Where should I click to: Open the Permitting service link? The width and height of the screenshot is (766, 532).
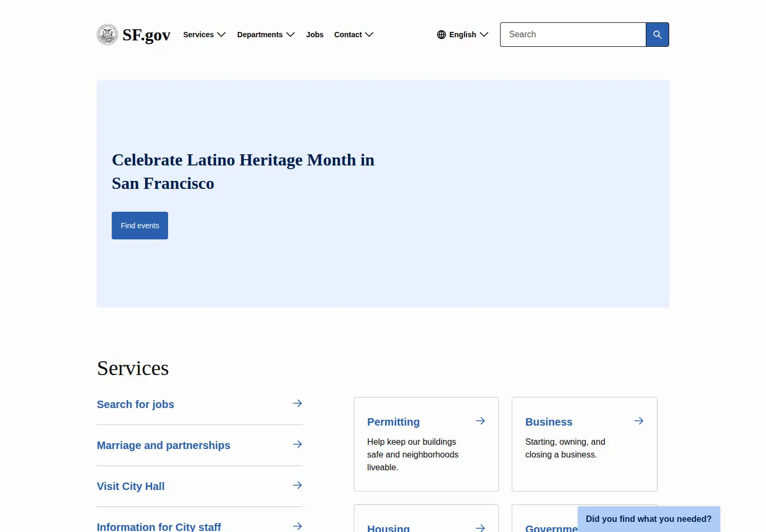(x=394, y=422)
